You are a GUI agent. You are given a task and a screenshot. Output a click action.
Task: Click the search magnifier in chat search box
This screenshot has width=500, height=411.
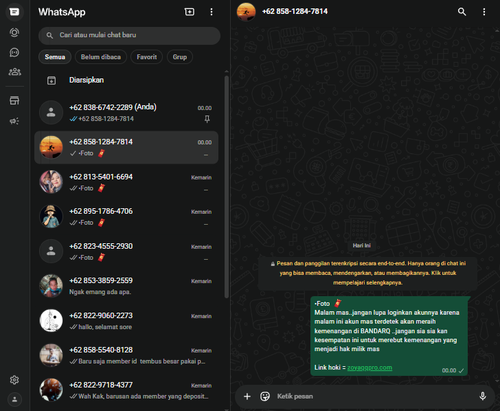tap(50, 35)
